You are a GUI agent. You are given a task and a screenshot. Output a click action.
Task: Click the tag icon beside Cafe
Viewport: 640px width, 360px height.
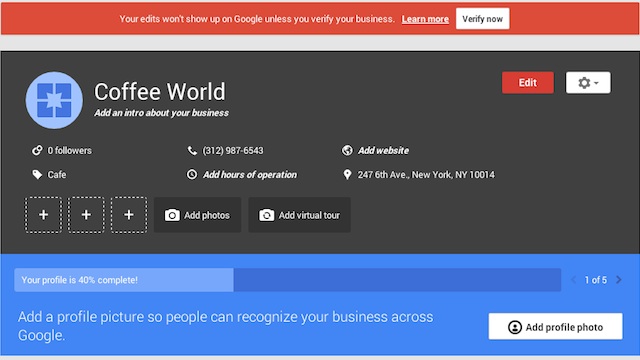point(37,175)
